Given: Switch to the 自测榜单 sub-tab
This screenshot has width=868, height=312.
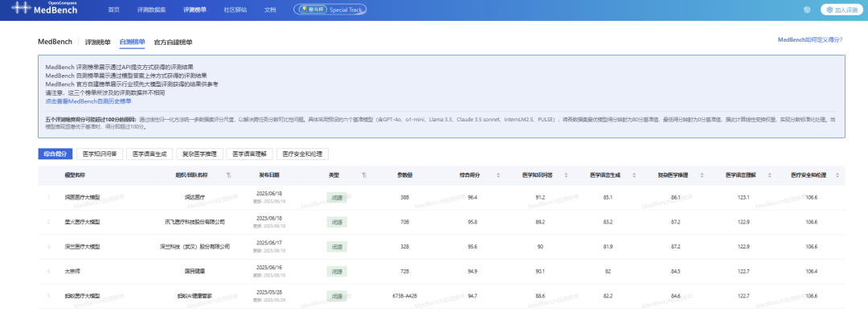Looking at the screenshot, I should point(133,42).
